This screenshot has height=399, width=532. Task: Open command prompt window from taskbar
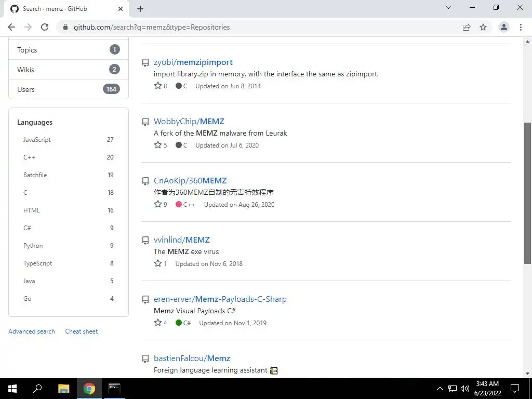point(114,389)
